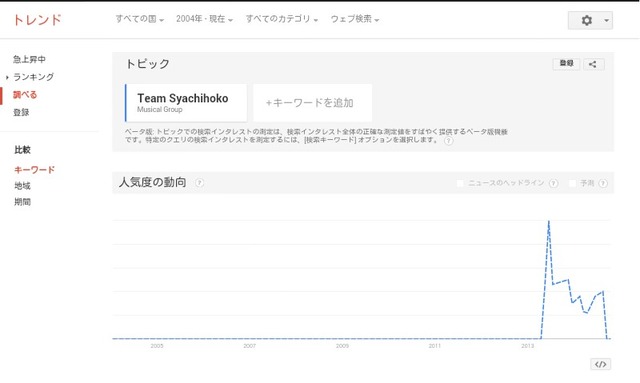
Task: Open the すべての国 country dropdown
Action: pos(140,19)
